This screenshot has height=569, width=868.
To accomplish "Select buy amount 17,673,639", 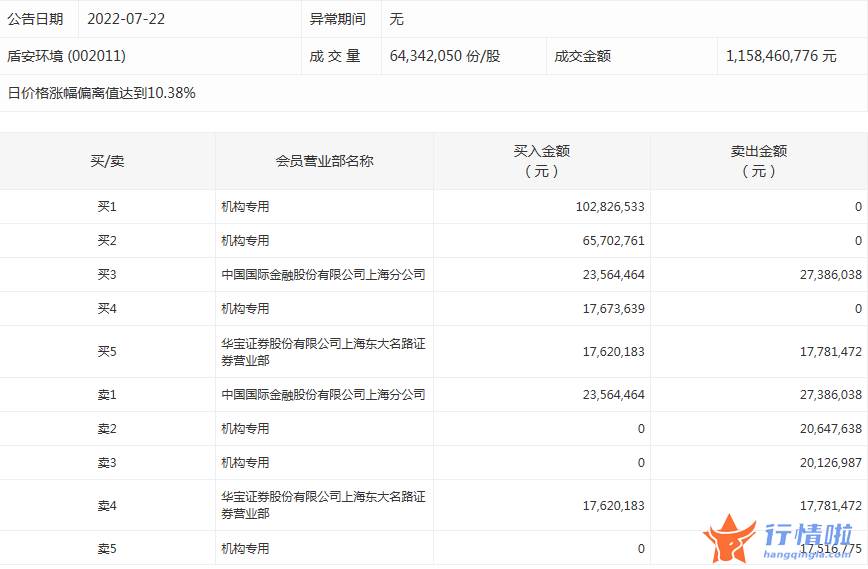I will point(613,308).
